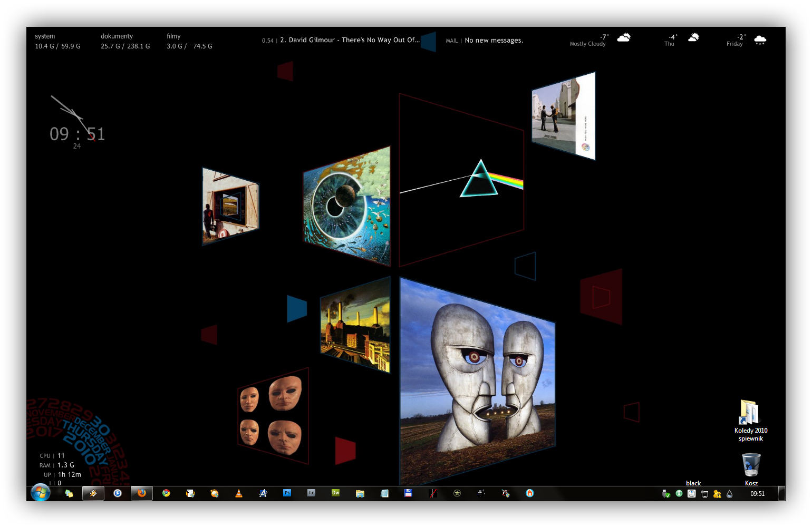Click the Show Desktop strip at taskbar end
This screenshot has width=812, height=527.
click(x=782, y=494)
